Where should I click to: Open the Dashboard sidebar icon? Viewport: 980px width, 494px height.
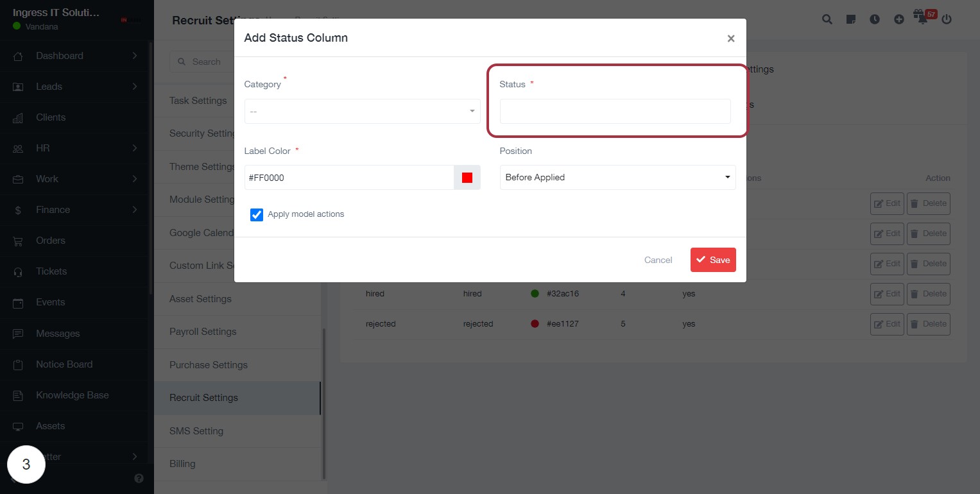18,56
